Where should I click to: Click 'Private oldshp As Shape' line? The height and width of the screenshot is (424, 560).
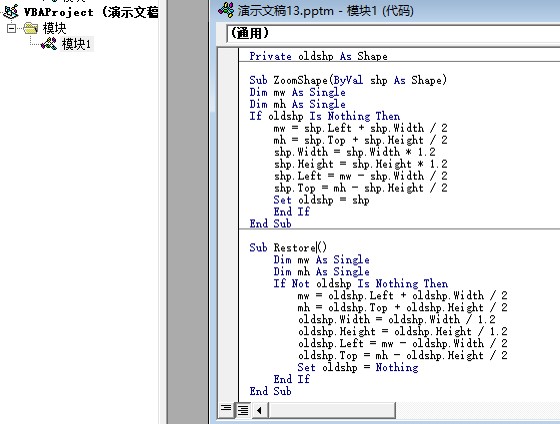(x=318, y=56)
